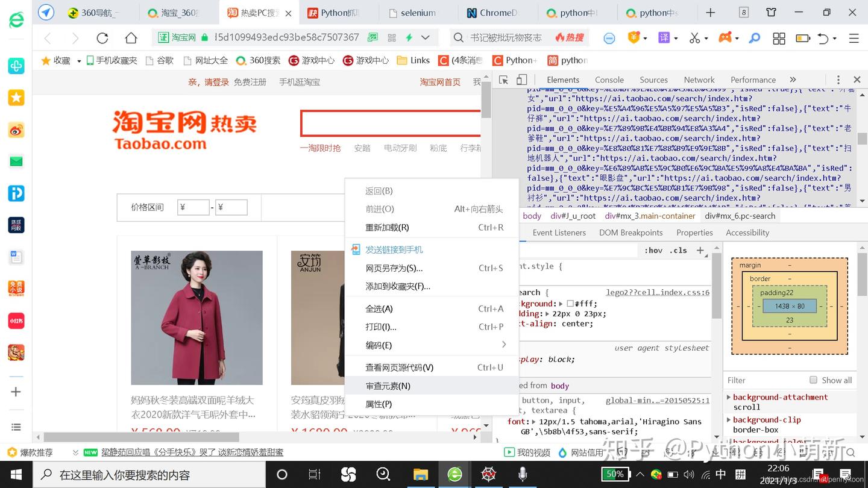Click the Elements panel vertical scrollbar
Viewport: 868px width, 488px height.
click(862, 139)
